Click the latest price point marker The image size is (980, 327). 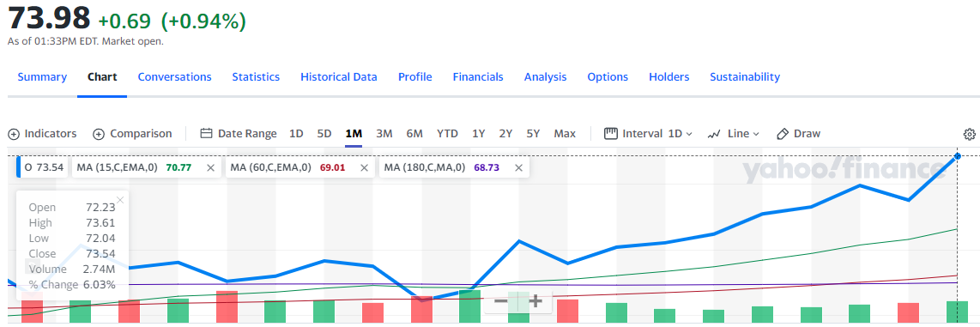(x=958, y=155)
